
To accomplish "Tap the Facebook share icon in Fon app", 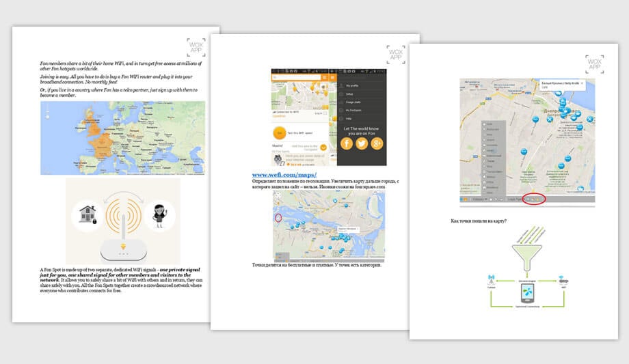I will 347,143.
